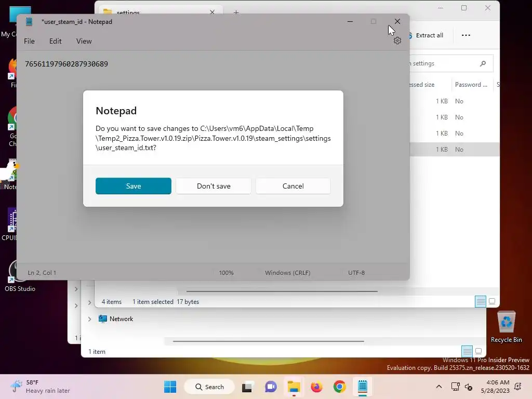This screenshot has width=532, height=399.
Task: Expand the Network tree item
Action: point(89,319)
